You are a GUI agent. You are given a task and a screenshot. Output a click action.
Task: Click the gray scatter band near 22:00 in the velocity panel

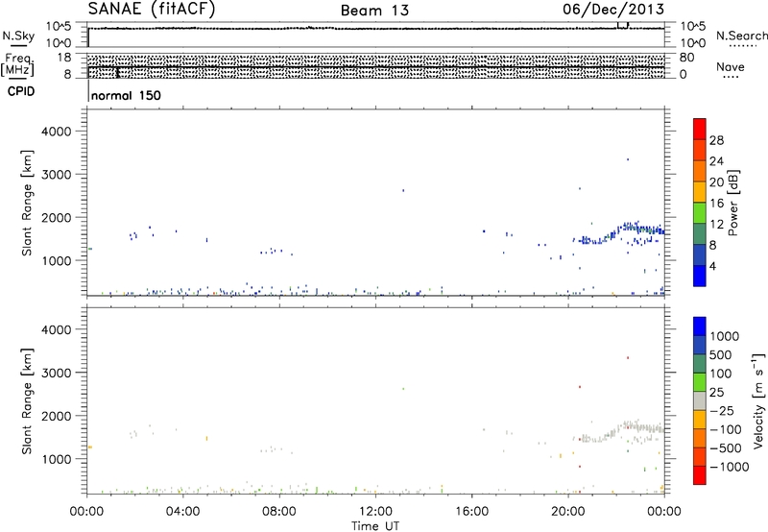(619, 431)
